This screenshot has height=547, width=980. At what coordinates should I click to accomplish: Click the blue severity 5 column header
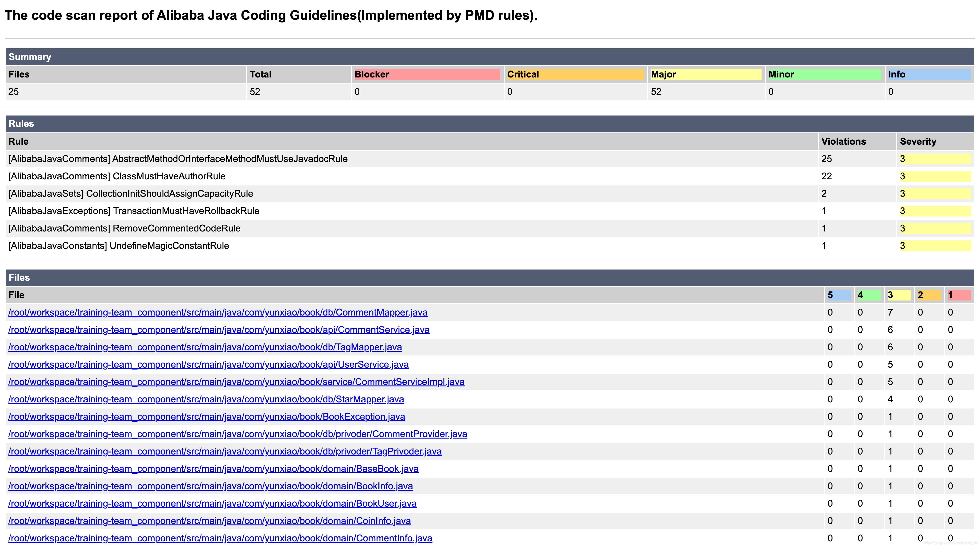pos(839,295)
